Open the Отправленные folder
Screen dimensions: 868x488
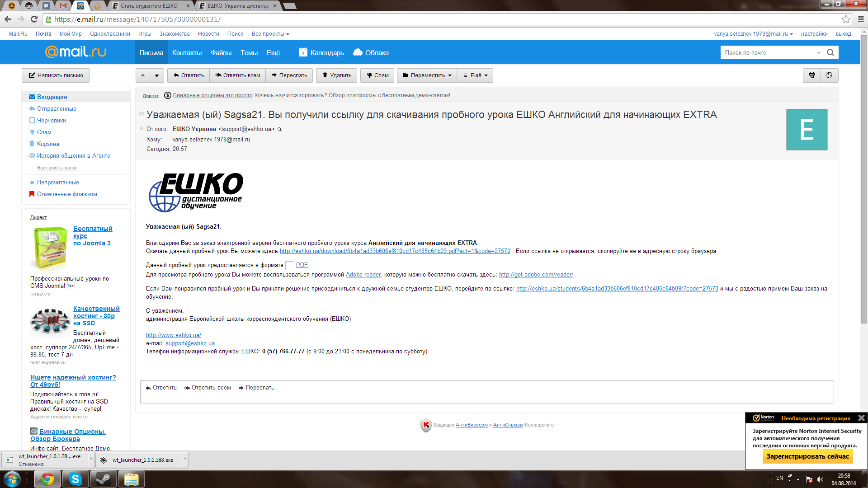[x=57, y=108]
